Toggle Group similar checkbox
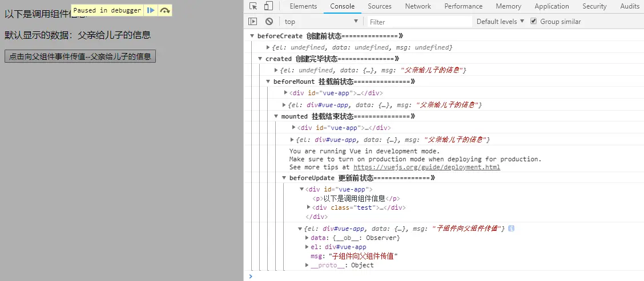Screen dimensions: 644x281 pyautogui.click(x=533, y=21)
